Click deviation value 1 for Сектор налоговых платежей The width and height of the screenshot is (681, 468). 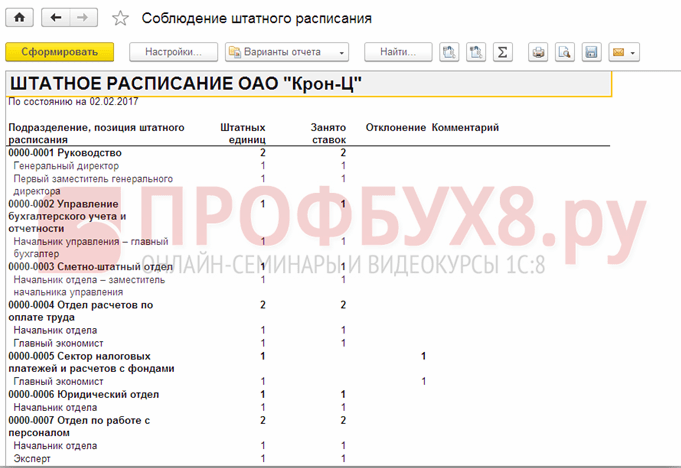pyautogui.click(x=423, y=356)
